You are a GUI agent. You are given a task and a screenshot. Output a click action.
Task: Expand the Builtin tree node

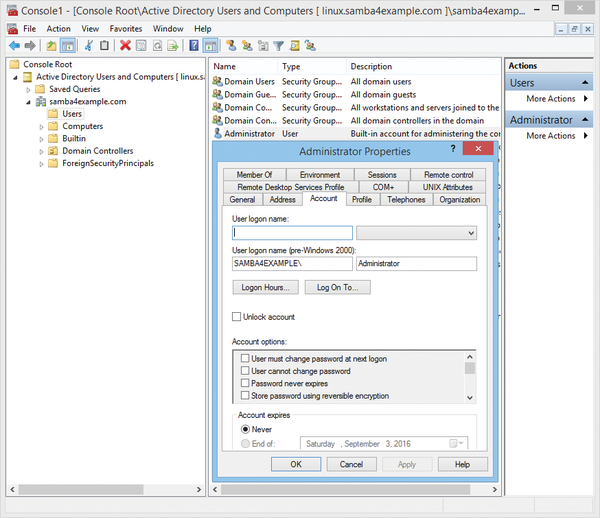[x=41, y=139]
